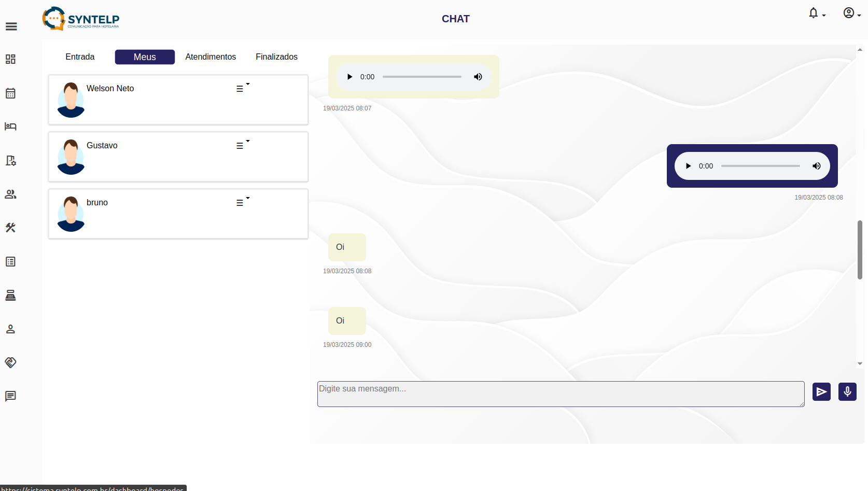Click the bed rooms sidebar icon
Image resolution: width=868 pixels, height=491 pixels.
click(10, 127)
